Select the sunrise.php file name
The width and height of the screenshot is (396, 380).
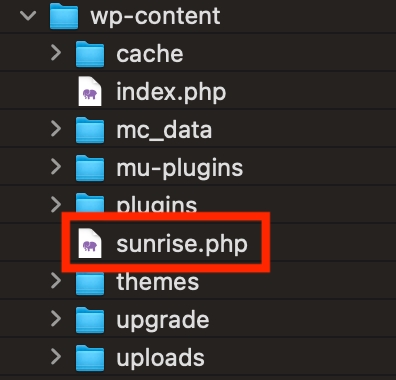pyautogui.click(x=182, y=244)
